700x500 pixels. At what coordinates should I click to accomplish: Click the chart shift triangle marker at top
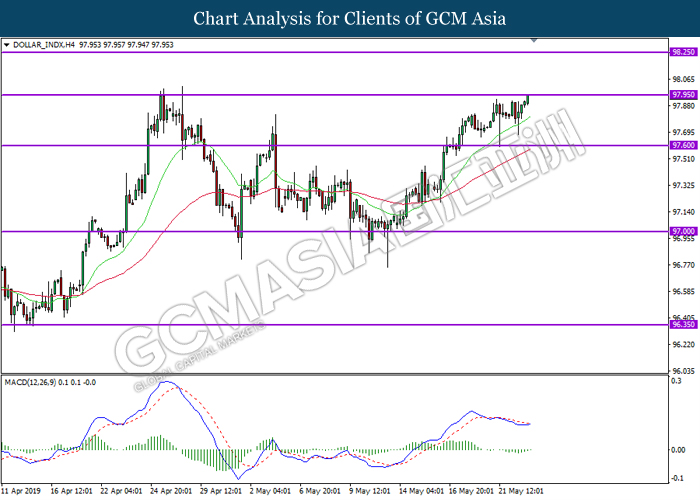tap(534, 41)
